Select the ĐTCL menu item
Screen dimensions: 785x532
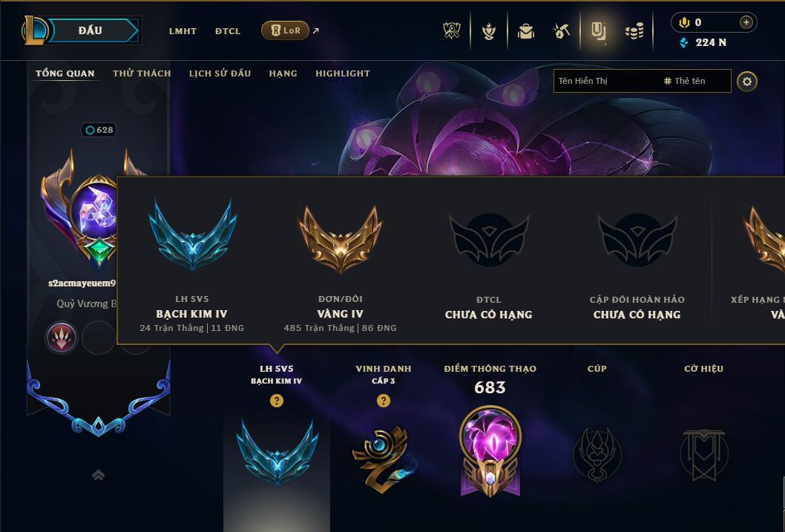(228, 31)
